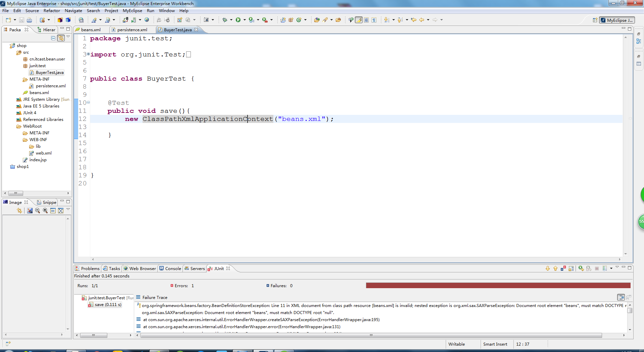This screenshot has height=352, width=644.
Task: Select persistence.xml in Package Explorer tree
Action: (x=47, y=86)
